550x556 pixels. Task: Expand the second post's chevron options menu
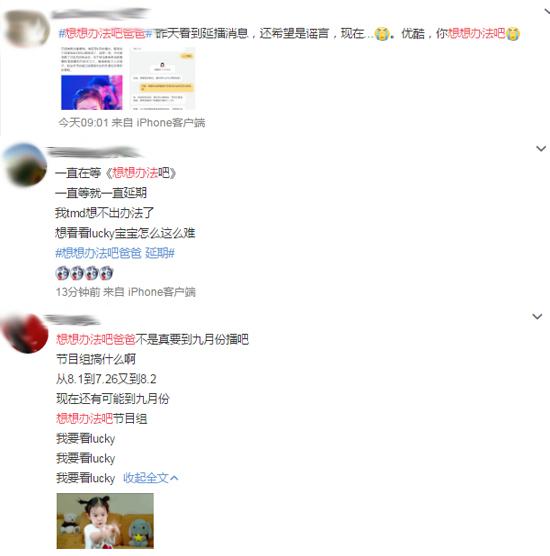(x=541, y=149)
